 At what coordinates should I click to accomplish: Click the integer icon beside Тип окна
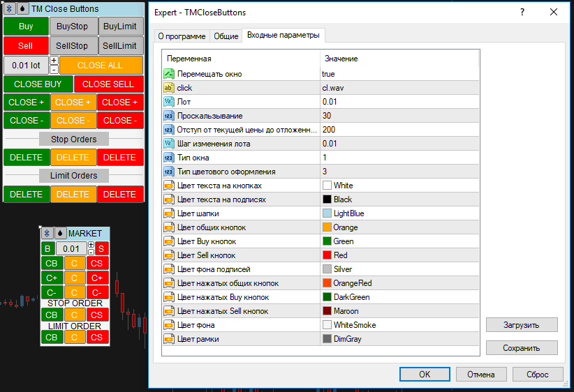pyautogui.click(x=168, y=158)
